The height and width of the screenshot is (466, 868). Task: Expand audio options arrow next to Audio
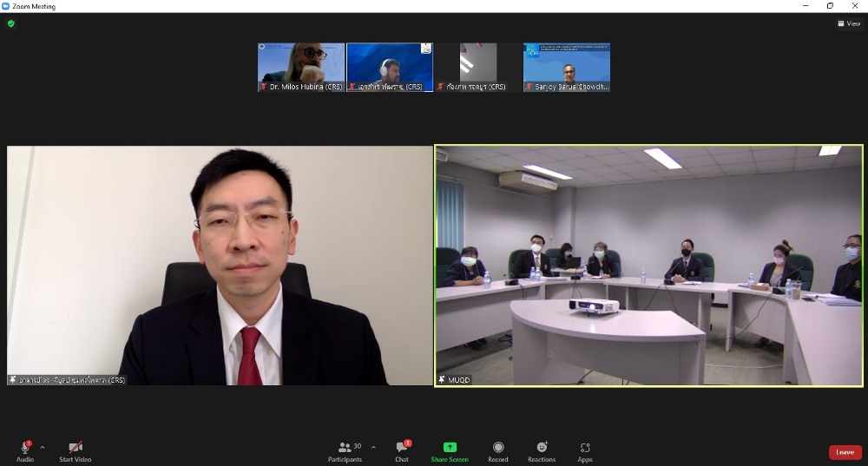tap(43, 447)
